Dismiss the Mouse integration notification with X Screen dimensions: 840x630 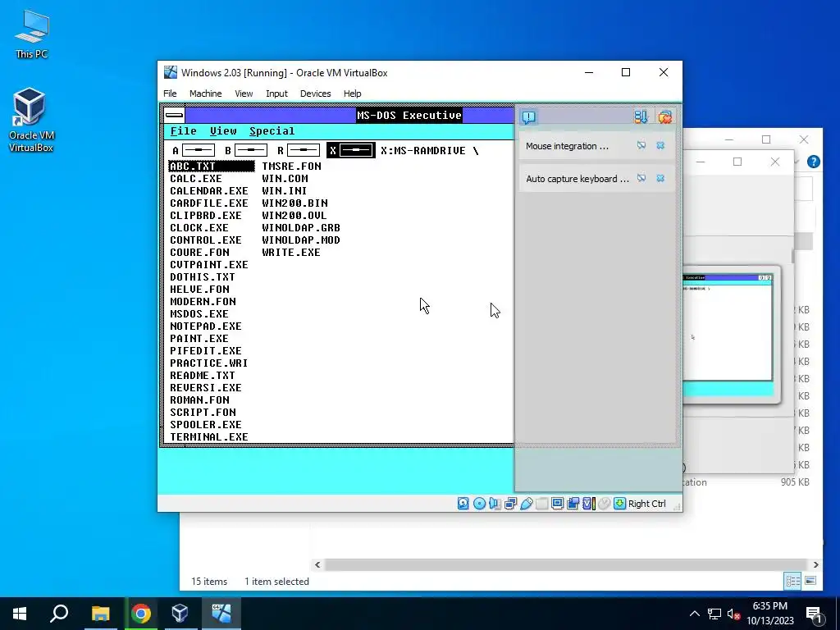660,146
